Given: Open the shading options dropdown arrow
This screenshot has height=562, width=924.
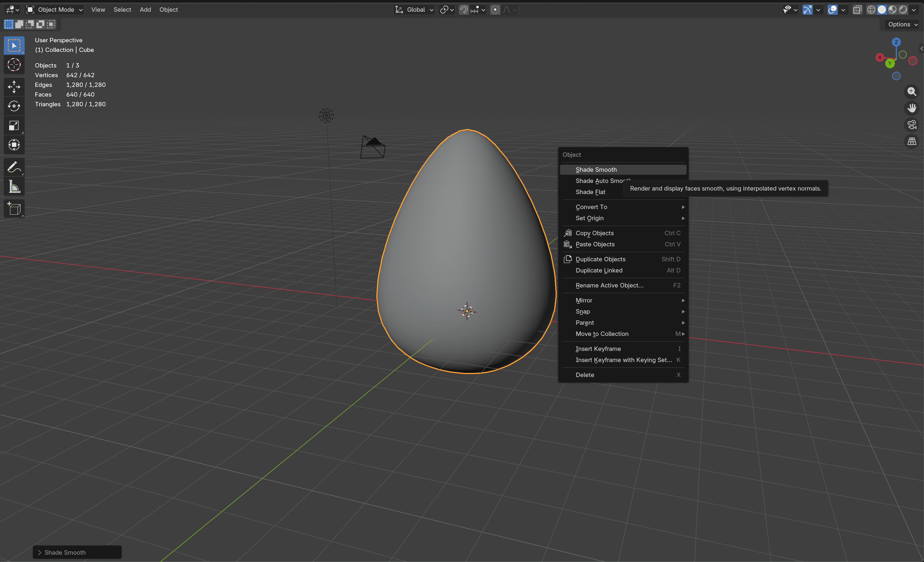Looking at the screenshot, I should click(x=913, y=10).
